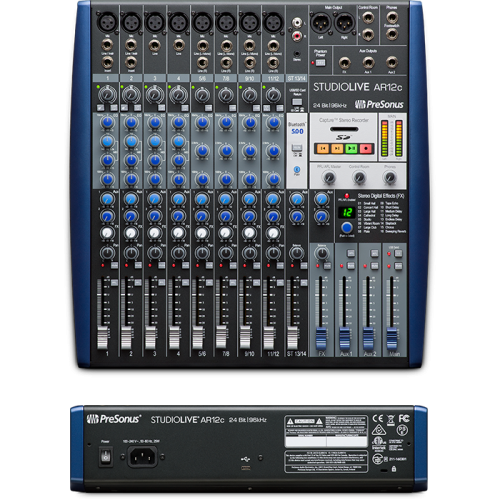Screen dimensions: 500x500
Task: Toggle the USB/SD Card Return switch
Action: 297,102
